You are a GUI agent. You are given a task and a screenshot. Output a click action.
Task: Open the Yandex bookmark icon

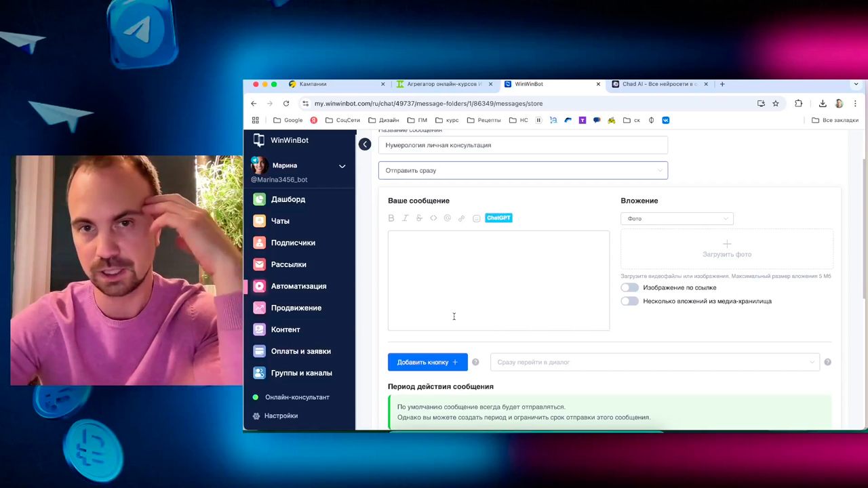pyautogui.click(x=314, y=120)
